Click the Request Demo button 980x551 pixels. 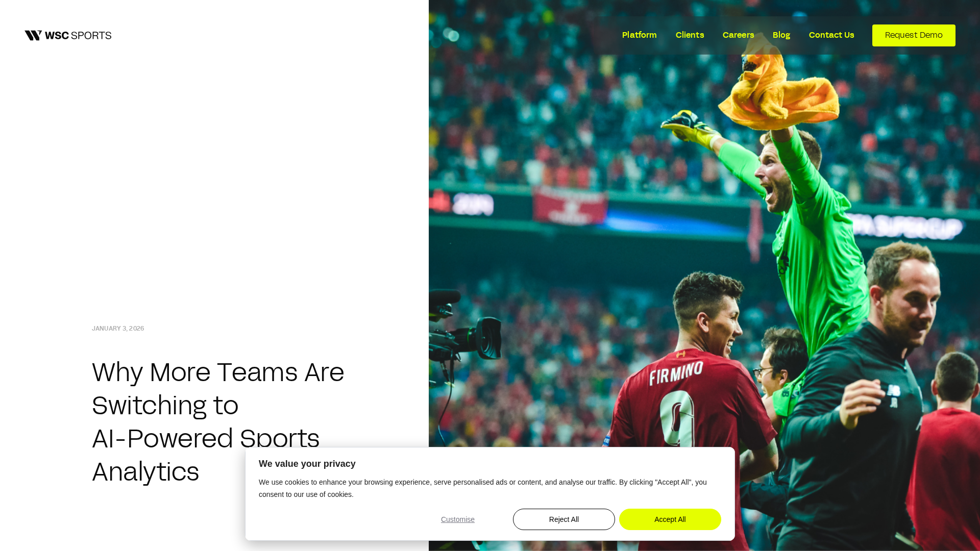pos(914,35)
